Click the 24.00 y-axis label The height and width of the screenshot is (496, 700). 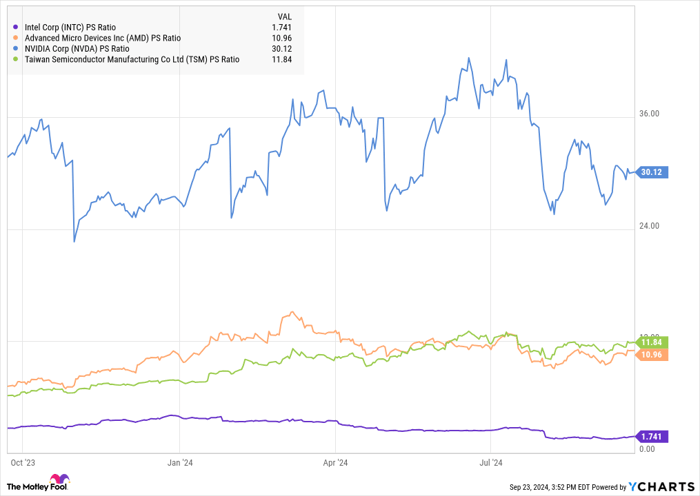click(x=649, y=226)
